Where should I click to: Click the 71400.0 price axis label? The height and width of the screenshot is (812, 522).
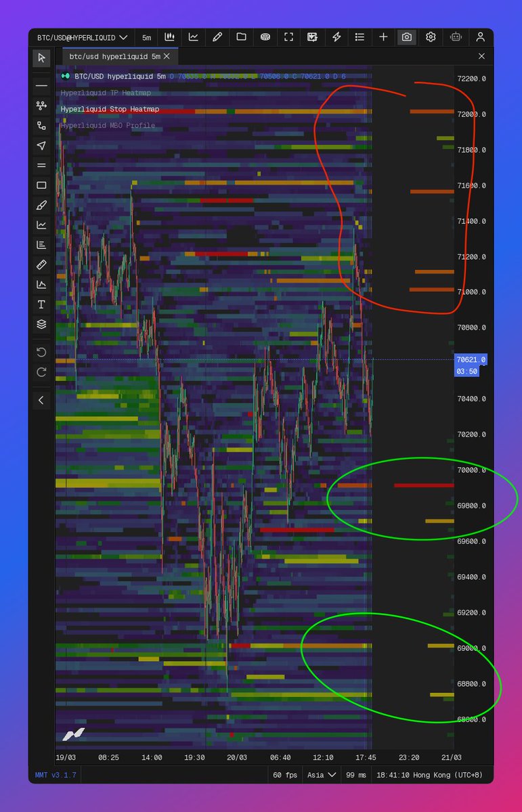point(471,221)
